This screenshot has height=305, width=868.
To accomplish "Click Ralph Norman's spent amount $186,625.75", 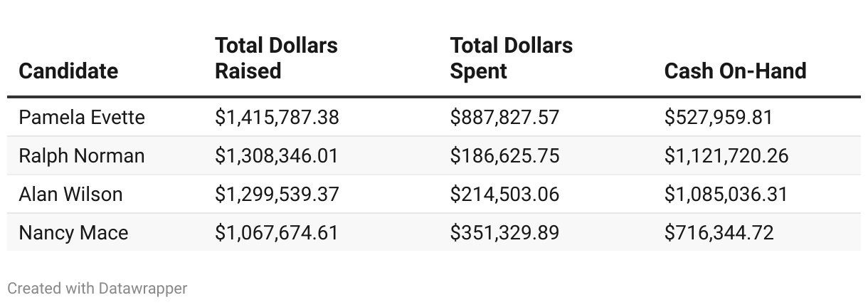I will pyautogui.click(x=504, y=155).
